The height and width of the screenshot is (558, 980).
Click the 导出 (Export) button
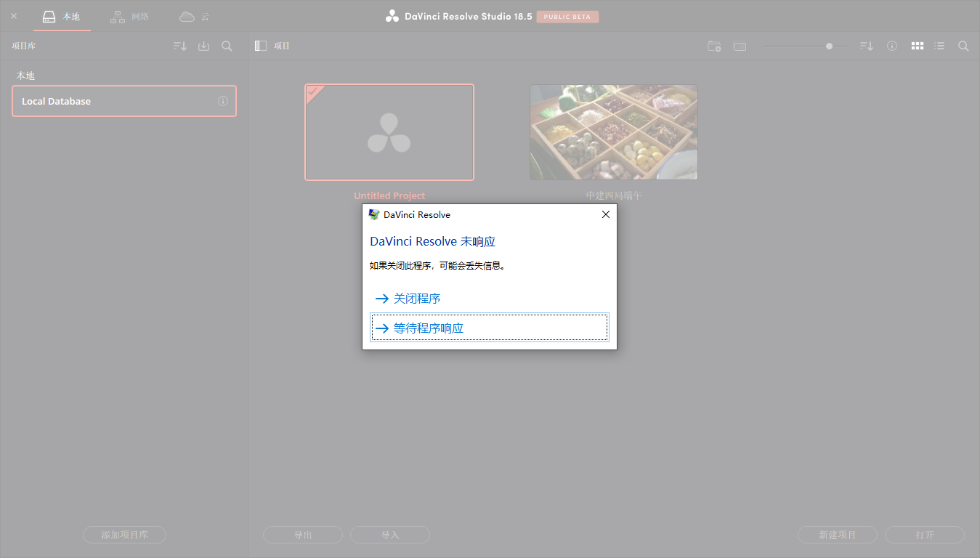coord(303,535)
